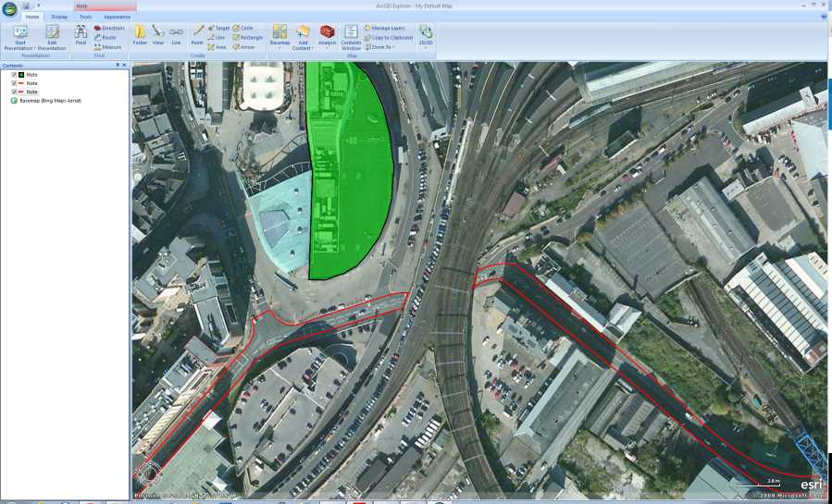The image size is (832, 504).
Task: Click Edit Presentation in the ribbon
Action: pos(52,38)
